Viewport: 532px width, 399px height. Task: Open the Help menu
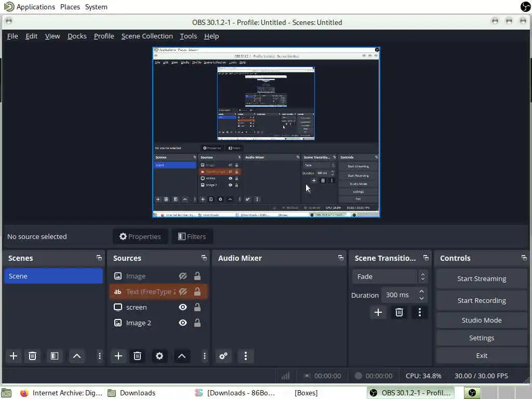pyautogui.click(x=211, y=36)
